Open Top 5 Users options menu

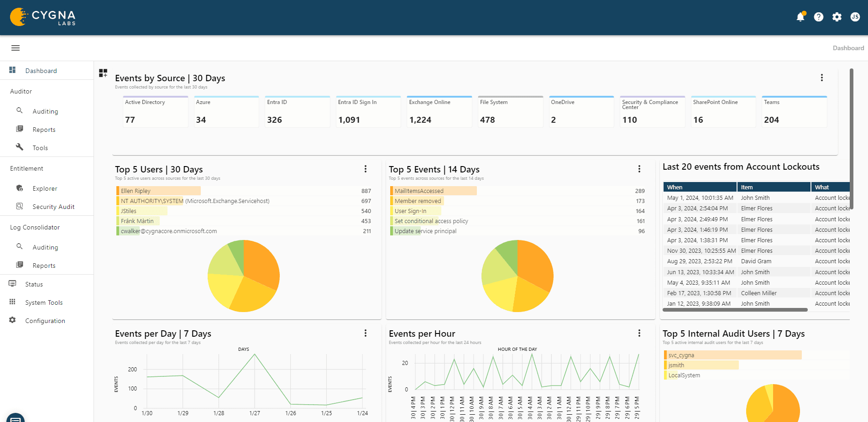366,169
